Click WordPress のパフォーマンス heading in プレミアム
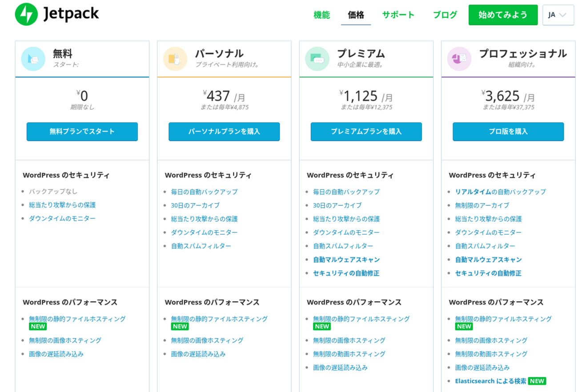Image resolution: width=578 pixels, height=392 pixels. [354, 302]
